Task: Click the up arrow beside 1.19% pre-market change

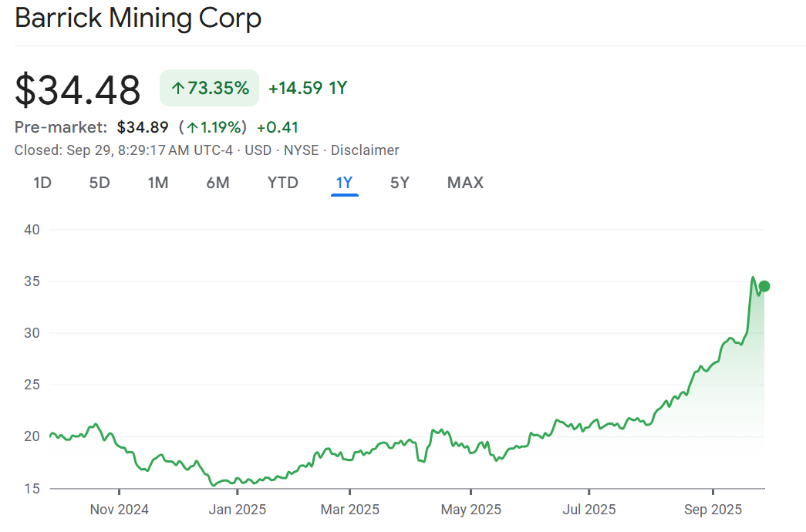Action: point(191,127)
